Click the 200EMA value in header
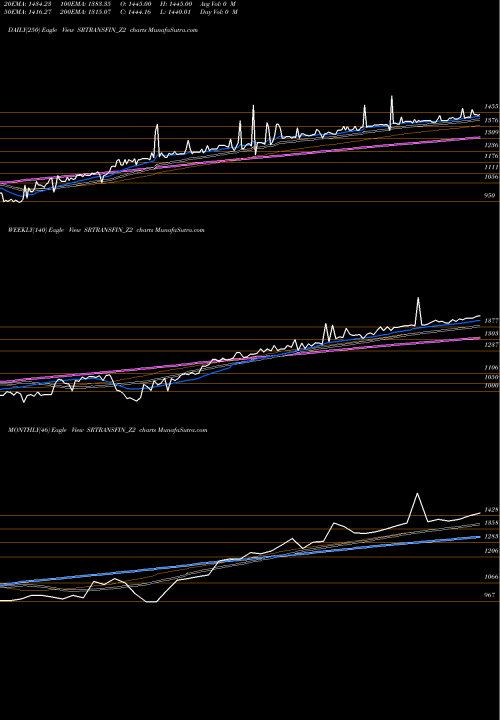The width and height of the screenshot is (500, 720). pos(85,12)
